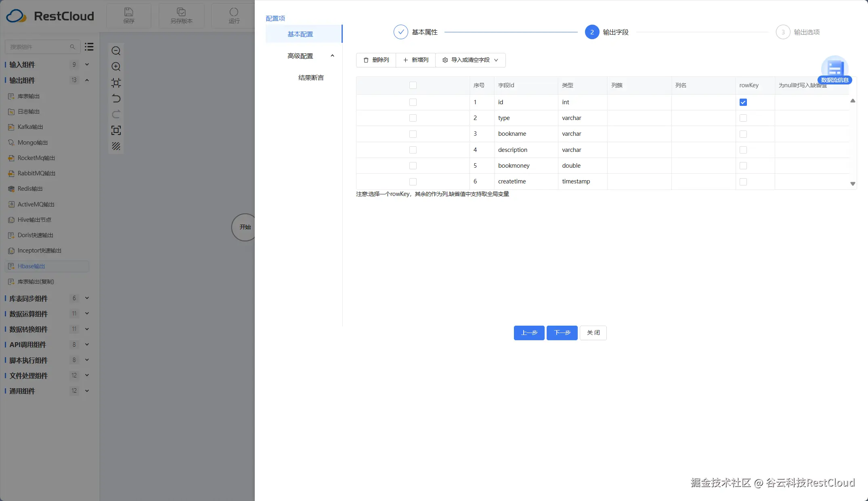Screen dimensions: 868x501
Task: Click the hatched grid pattern icon
Action: (116, 146)
